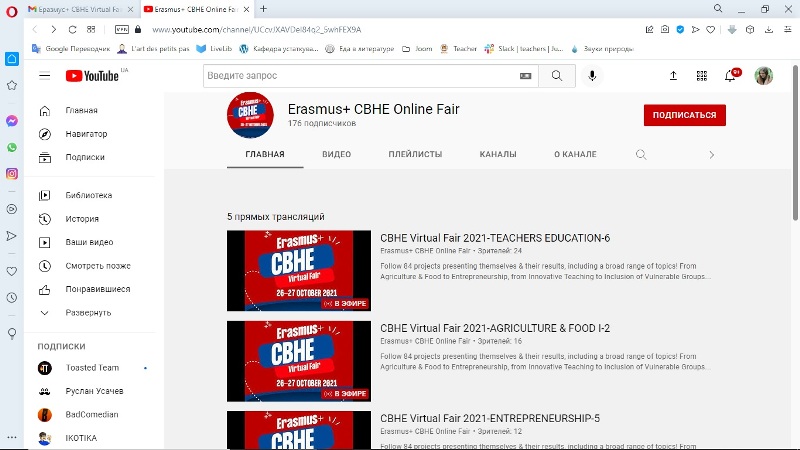Open Opera speed dial start page icon
Screen dimensions: 800x450
[x=91, y=30]
